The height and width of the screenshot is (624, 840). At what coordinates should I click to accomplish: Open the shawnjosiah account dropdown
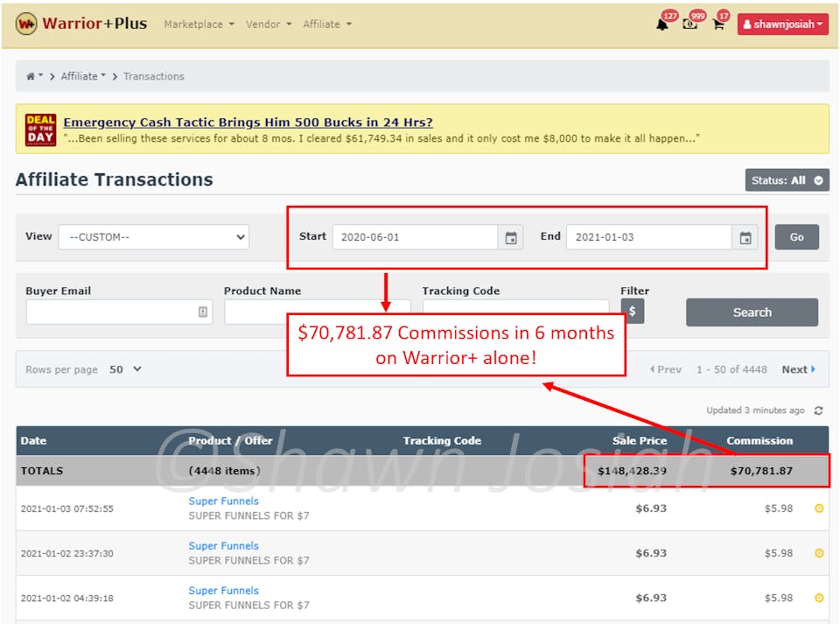(x=782, y=25)
